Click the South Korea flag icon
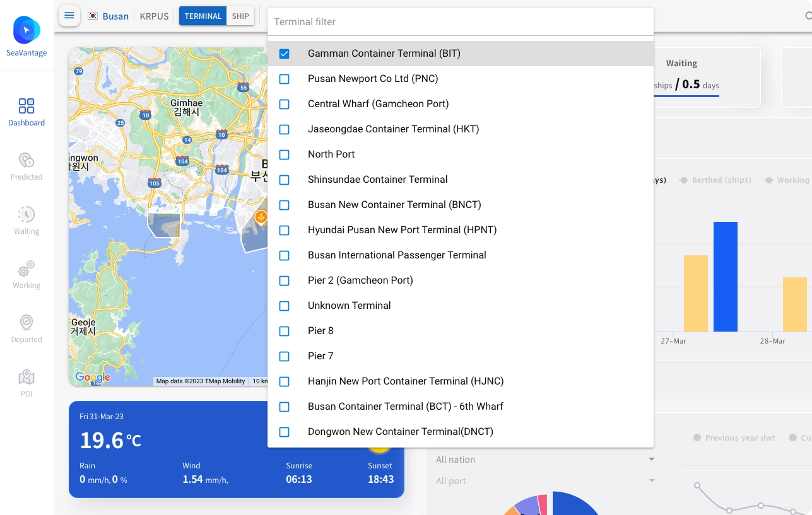This screenshot has width=812, height=515. [93, 16]
